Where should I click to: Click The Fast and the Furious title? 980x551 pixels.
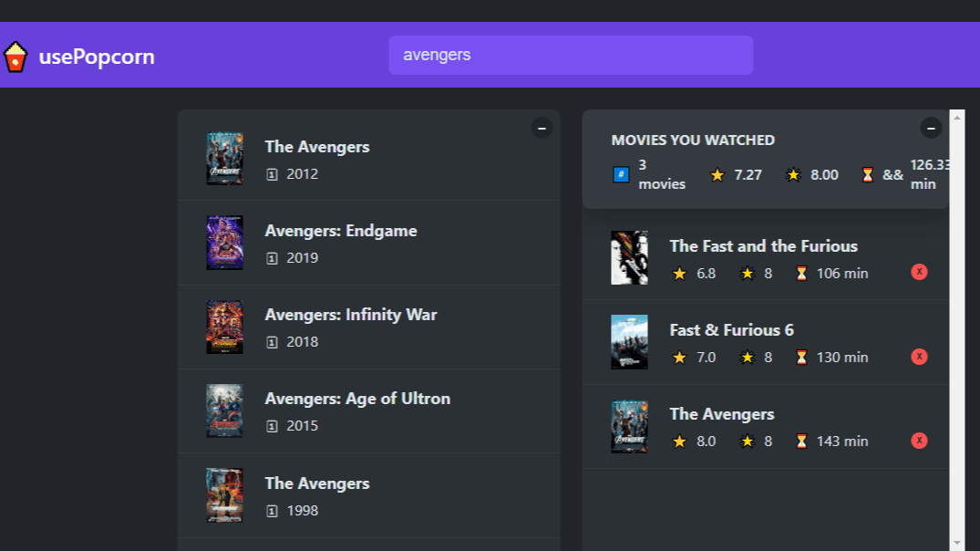763,246
